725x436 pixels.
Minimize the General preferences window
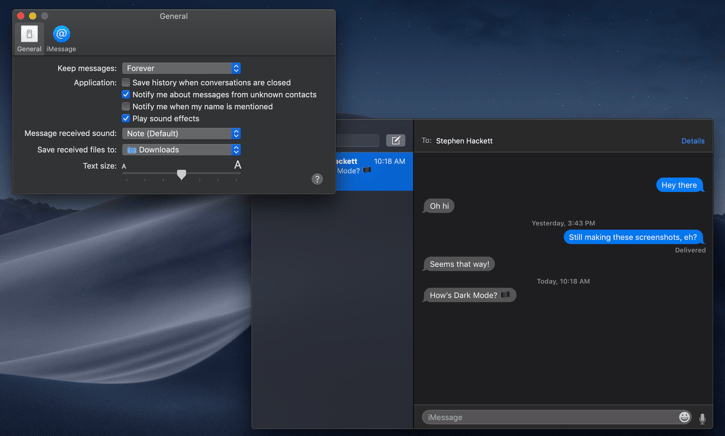click(x=32, y=16)
